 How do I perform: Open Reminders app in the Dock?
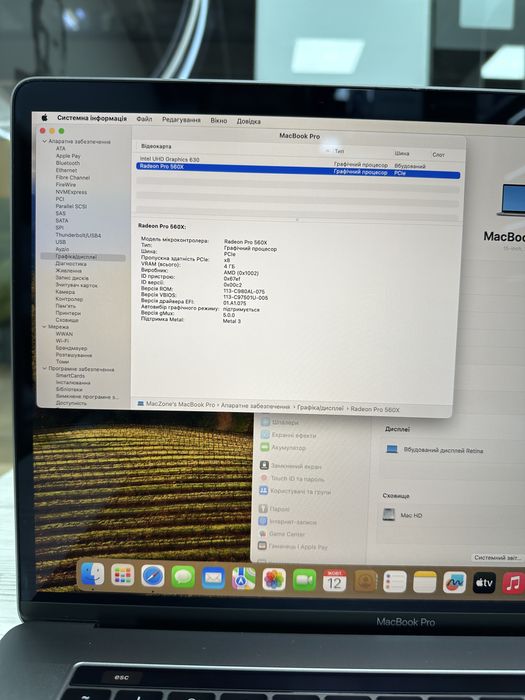pos(395,582)
